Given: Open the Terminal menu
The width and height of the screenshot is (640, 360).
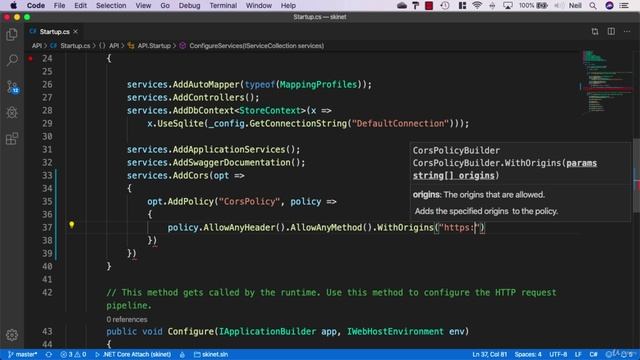Looking at the screenshot, I should click(x=223, y=5).
